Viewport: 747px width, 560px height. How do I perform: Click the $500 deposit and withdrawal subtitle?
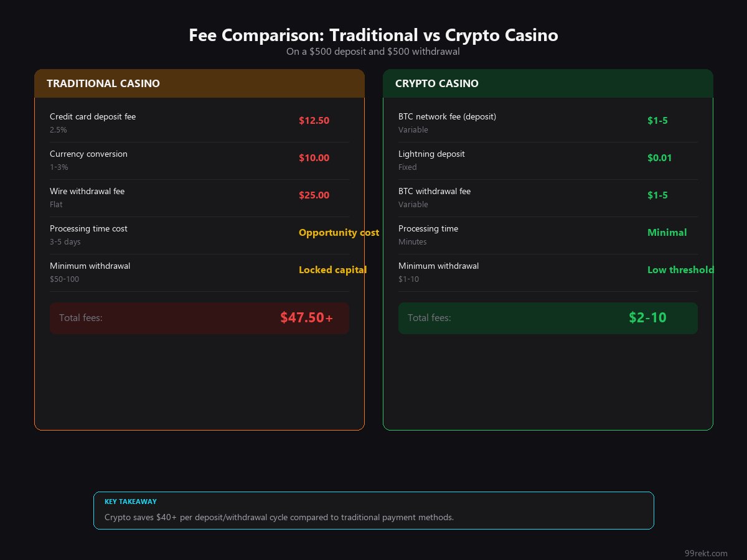(x=373, y=52)
